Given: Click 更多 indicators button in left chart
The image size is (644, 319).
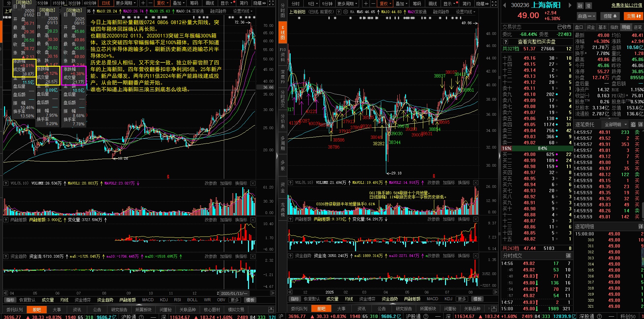Looking at the screenshot, I should pos(235,300).
